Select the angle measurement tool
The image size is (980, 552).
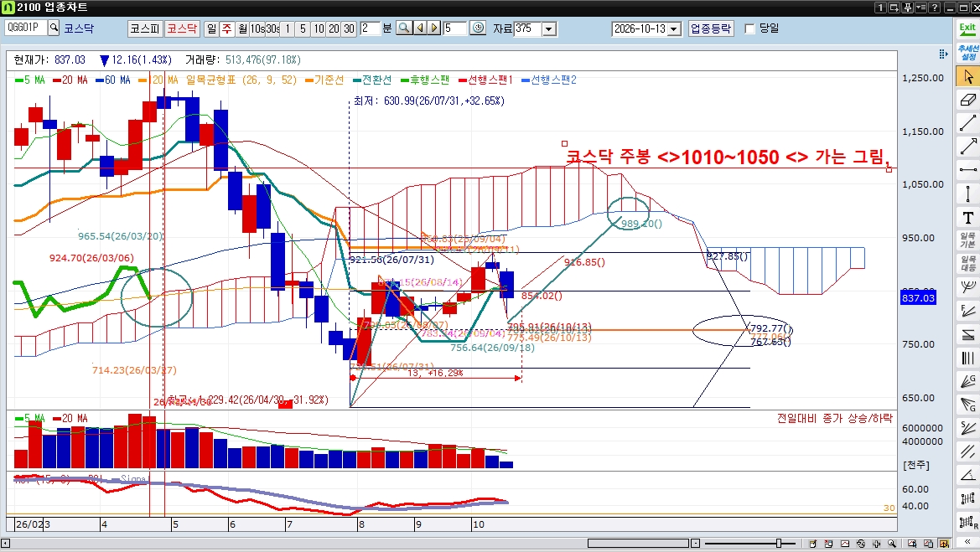point(968,475)
